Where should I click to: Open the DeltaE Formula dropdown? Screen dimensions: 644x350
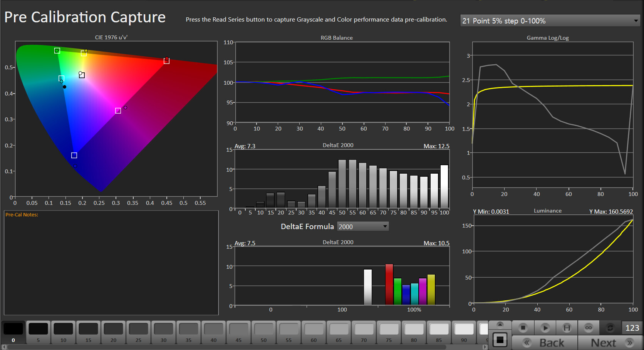363,226
